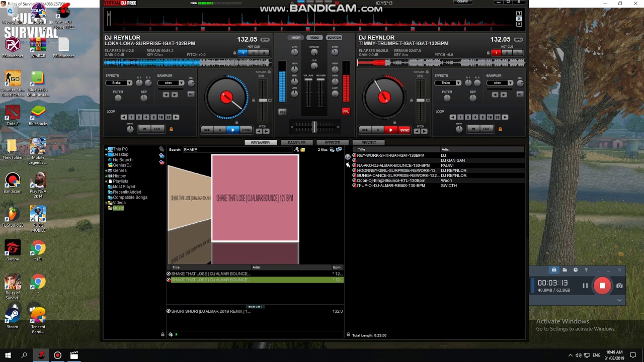Toggle right deck orange loop lock
Screen dimensions: 644x362
[500, 129]
